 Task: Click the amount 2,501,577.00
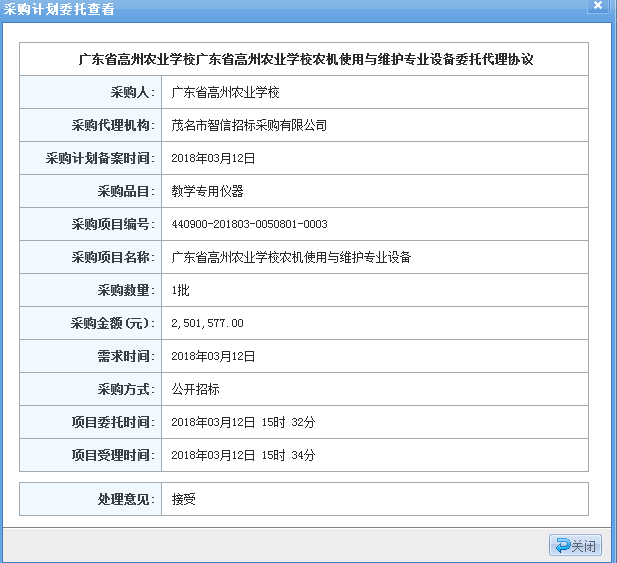tap(207, 323)
